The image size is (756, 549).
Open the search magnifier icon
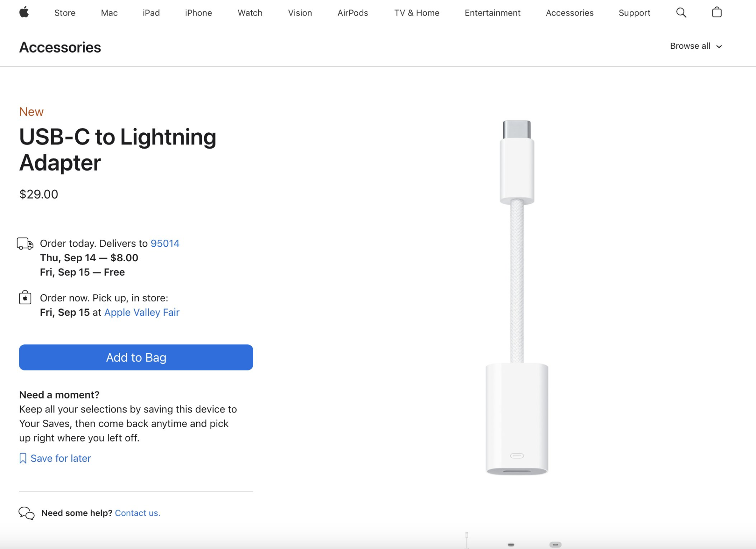coord(681,12)
